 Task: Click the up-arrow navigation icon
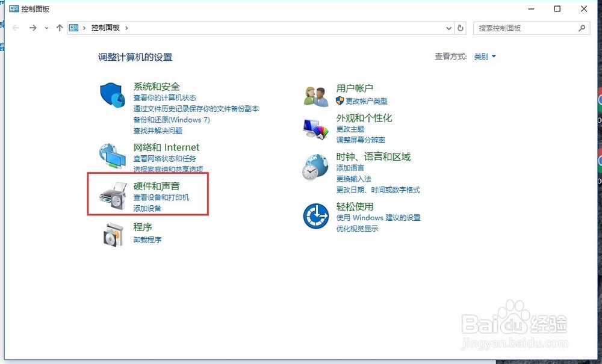coord(59,28)
